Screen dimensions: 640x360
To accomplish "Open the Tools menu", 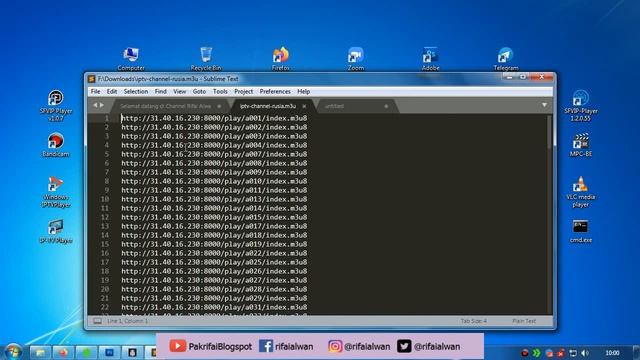I will coord(220,91).
